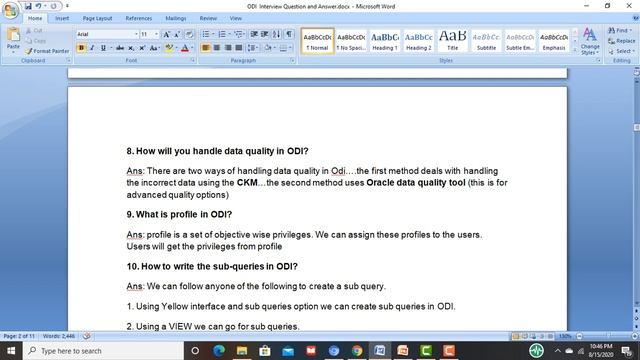Apply the No Spacing style
The width and height of the screenshot is (640, 360).
pyautogui.click(x=351, y=41)
